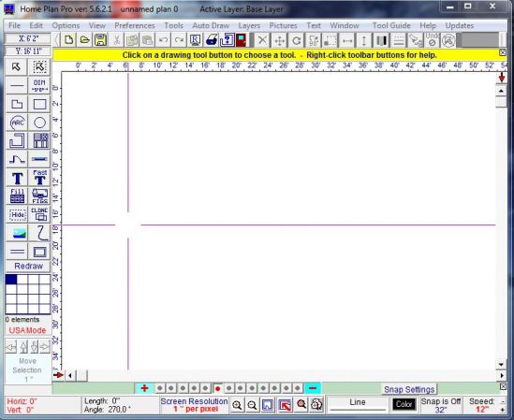Open the Layers menu
The image size is (514, 420).
click(x=249, y=25)
